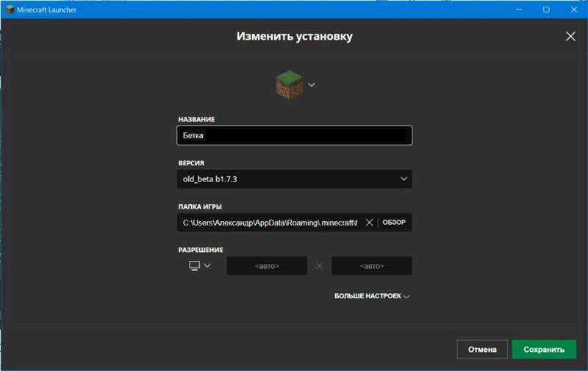This screenshot has width=588, height=371.
Task: Click the resolution height авто field
Action: point(372,266)
